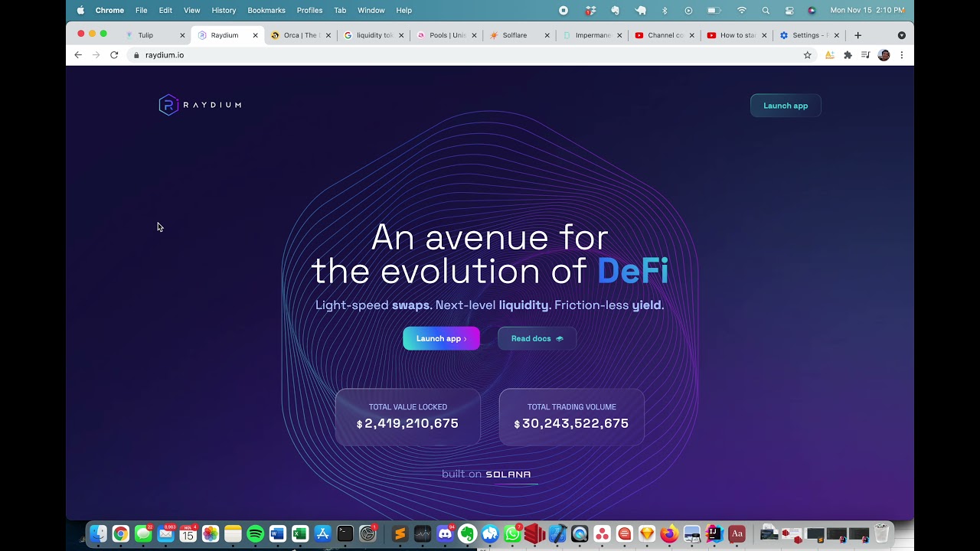
Task: Open WhatsApp from the Dock
Action: [513, 533]
